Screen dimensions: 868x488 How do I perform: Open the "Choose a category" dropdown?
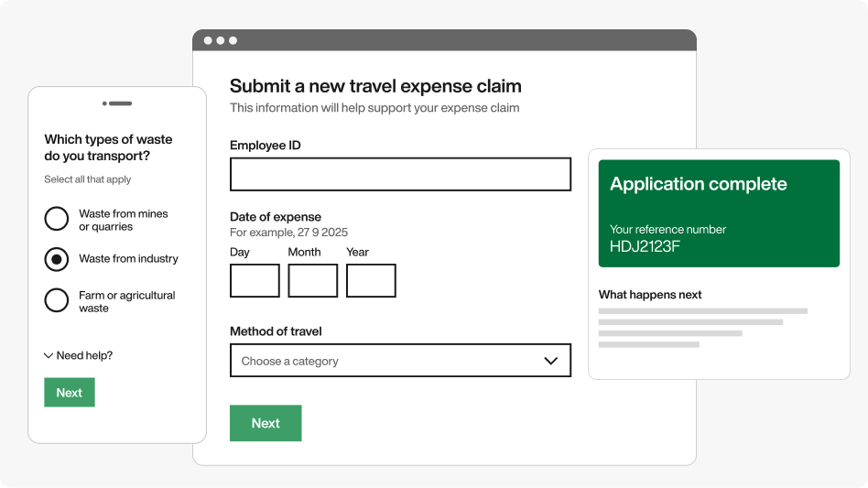[399, 361]
